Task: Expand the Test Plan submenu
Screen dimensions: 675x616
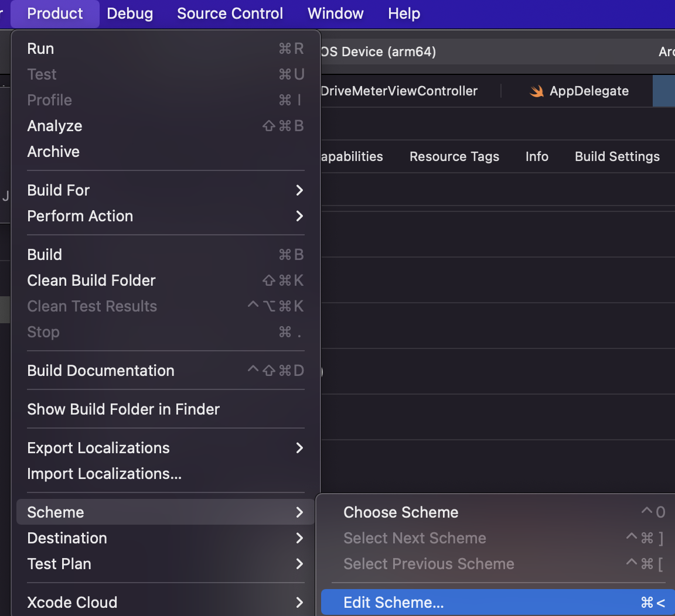Action: 166,564
